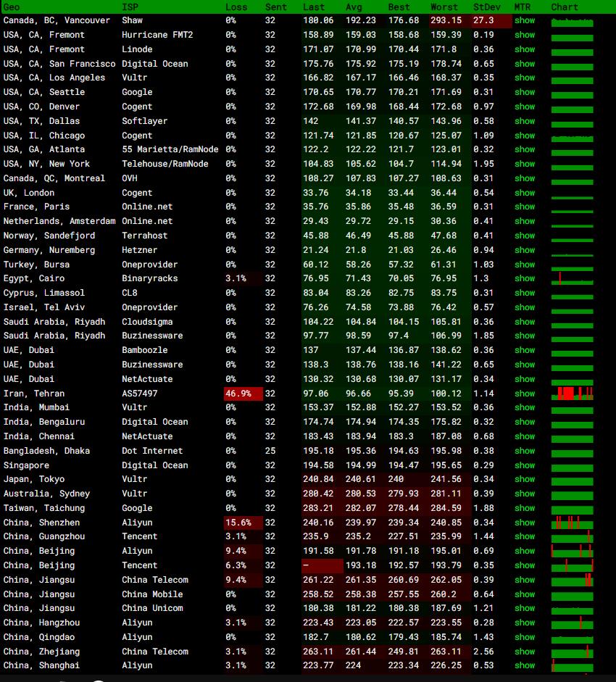Screen dimensions: 616x682
Task: Select the Terrahost ISP cell
Action: tap(144, 236)
